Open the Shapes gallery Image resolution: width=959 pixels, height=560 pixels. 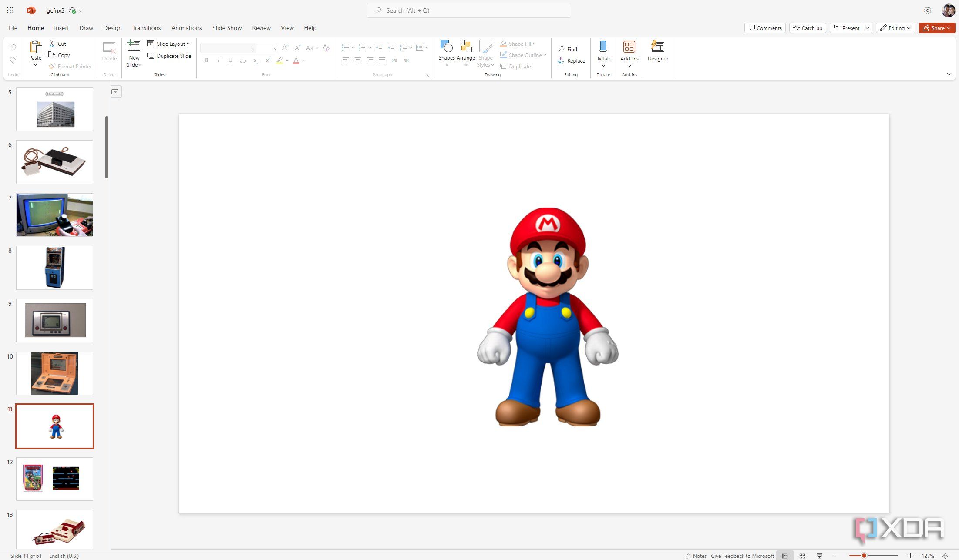447,53
